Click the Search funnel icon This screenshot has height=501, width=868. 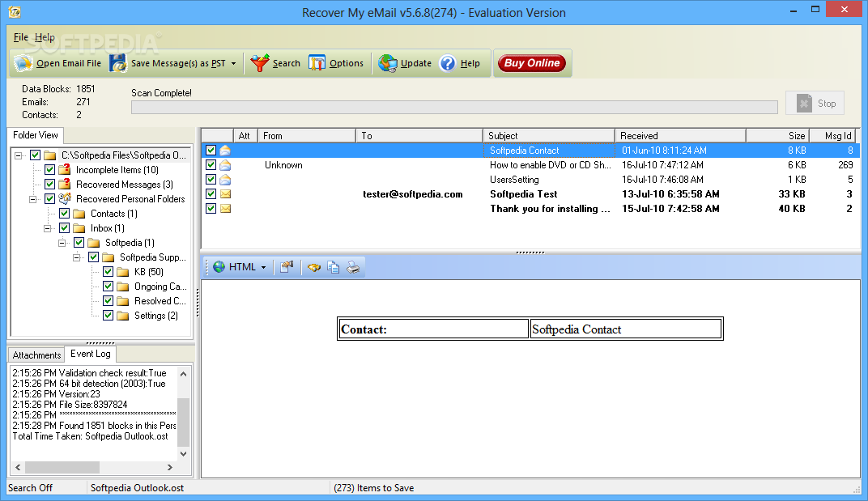260,63
